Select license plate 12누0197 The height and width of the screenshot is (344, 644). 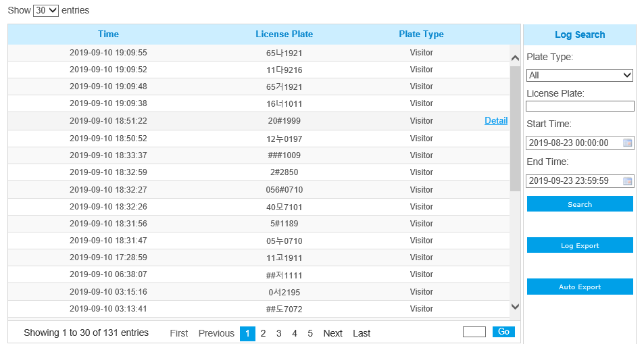click(x=284, y=139)
